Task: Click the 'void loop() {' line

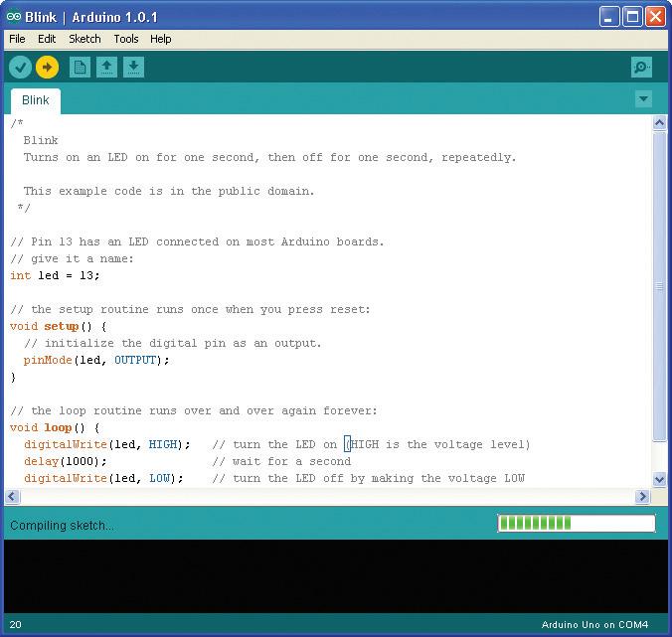Action: [55, 428]
